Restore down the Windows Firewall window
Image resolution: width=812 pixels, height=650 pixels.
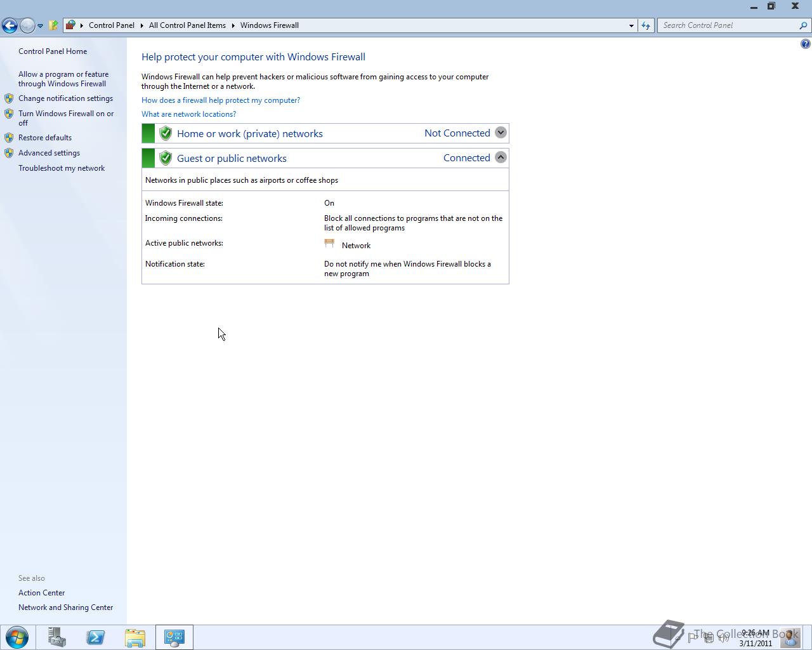[771, 6]
